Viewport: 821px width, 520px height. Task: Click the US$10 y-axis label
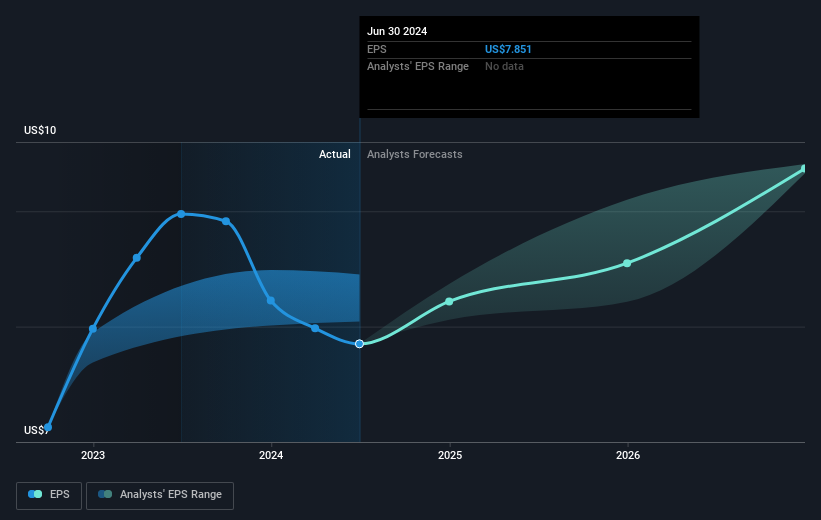click(40, 130)
